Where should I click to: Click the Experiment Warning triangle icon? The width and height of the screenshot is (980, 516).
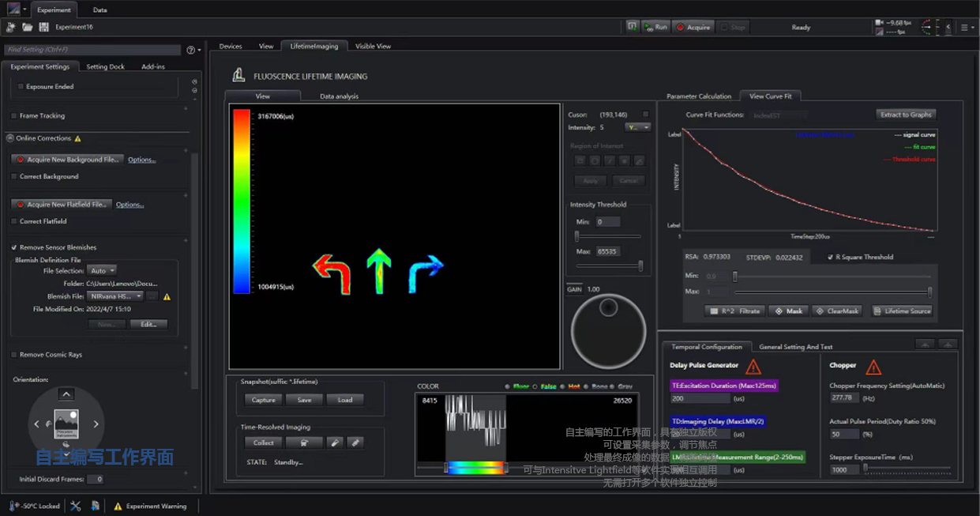coord(118,506)
